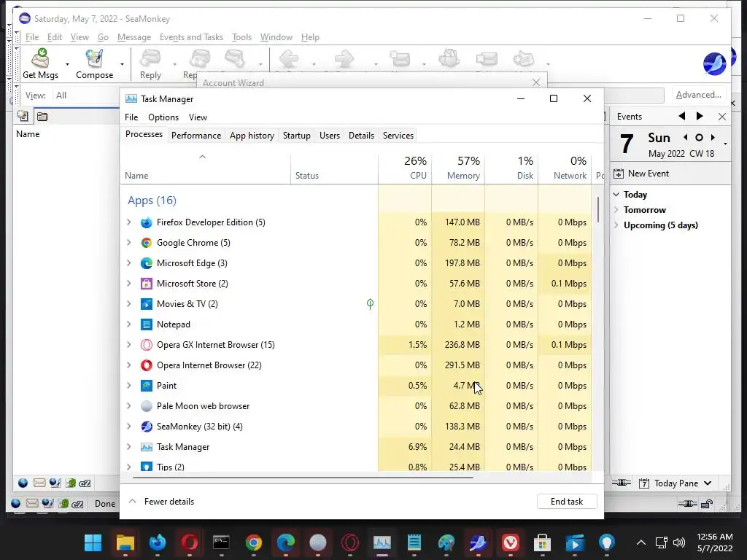Expand Opera GX Internet Browser group
This screenshot has height=560, width=747.
pos(128,345)
